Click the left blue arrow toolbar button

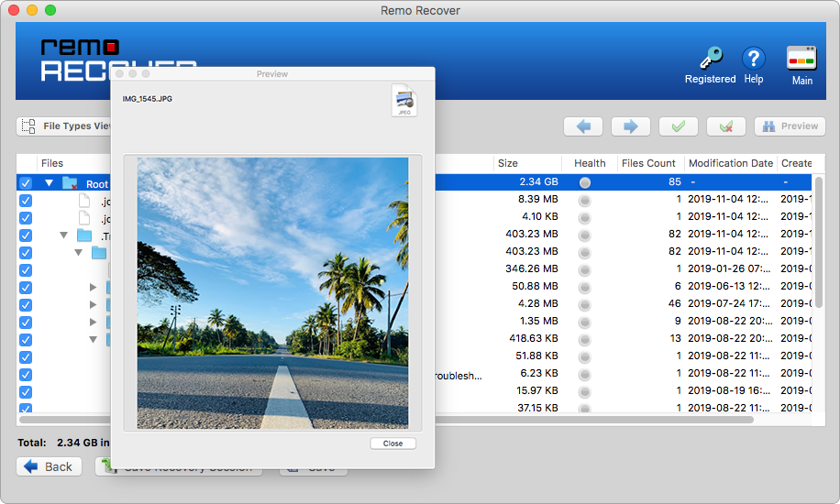583,126
